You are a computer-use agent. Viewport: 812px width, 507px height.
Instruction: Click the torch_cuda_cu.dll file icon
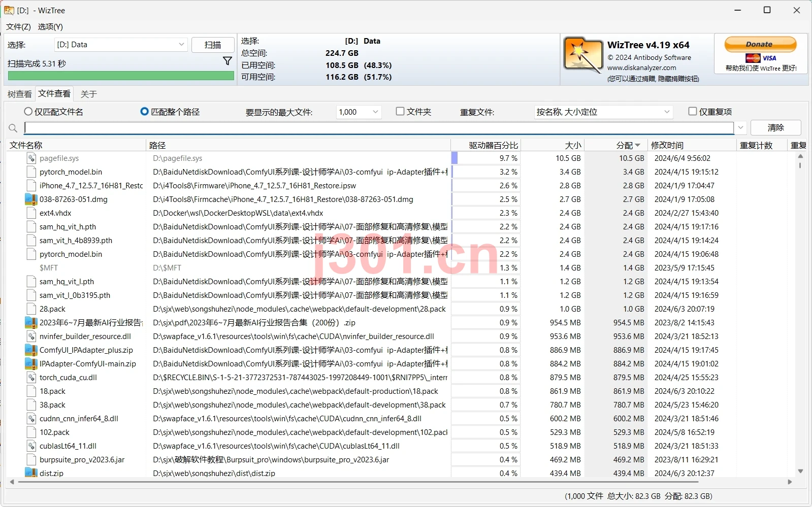point(31,378)
